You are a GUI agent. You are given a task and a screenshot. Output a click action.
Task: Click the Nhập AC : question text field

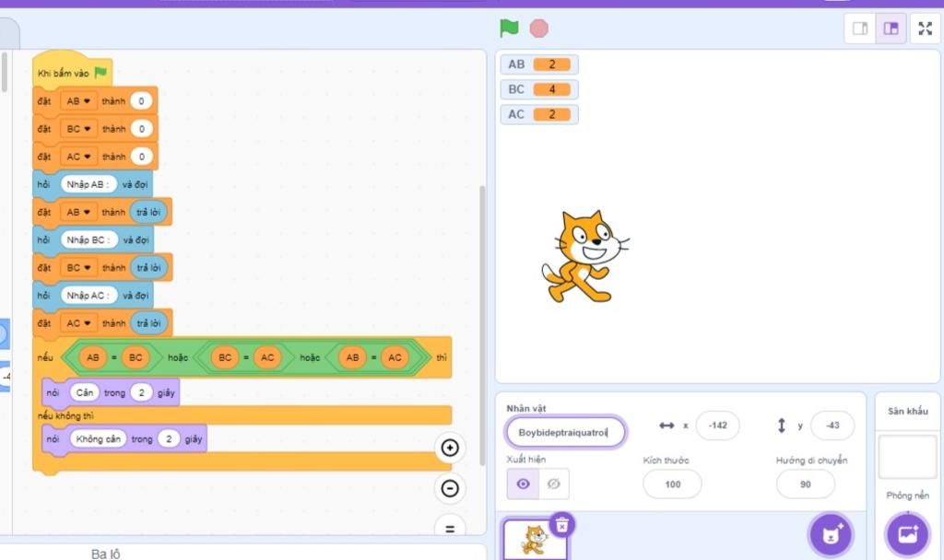click(89, 296)
